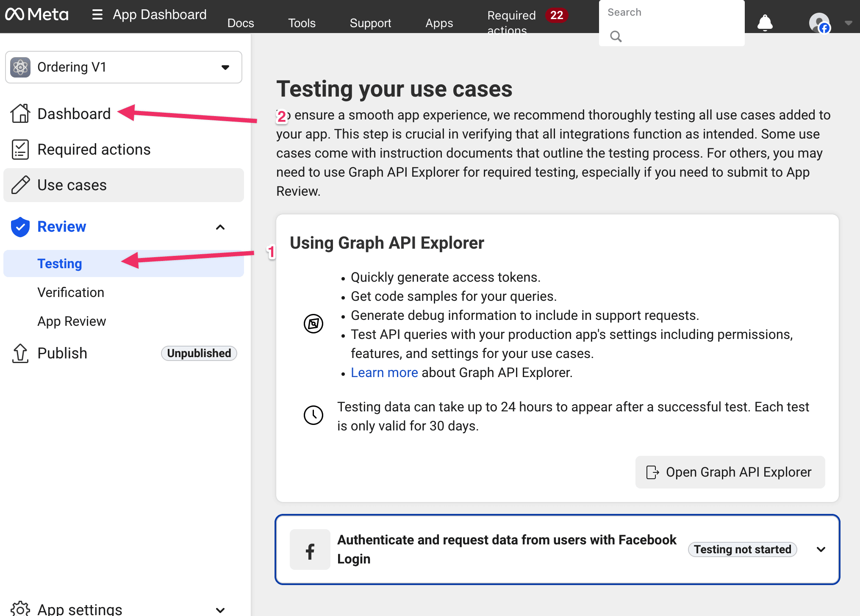Open the Apps menu
860x616 pixels.
pyautogui.click(x=439, y=23)
